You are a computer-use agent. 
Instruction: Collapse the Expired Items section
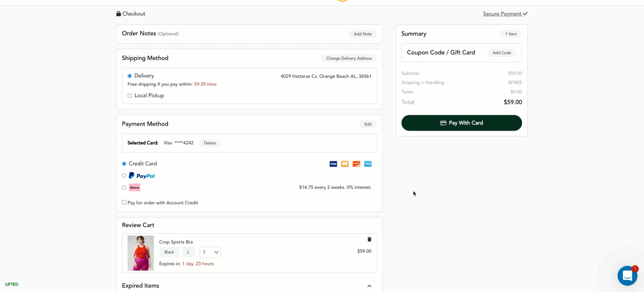coord(369,286)
